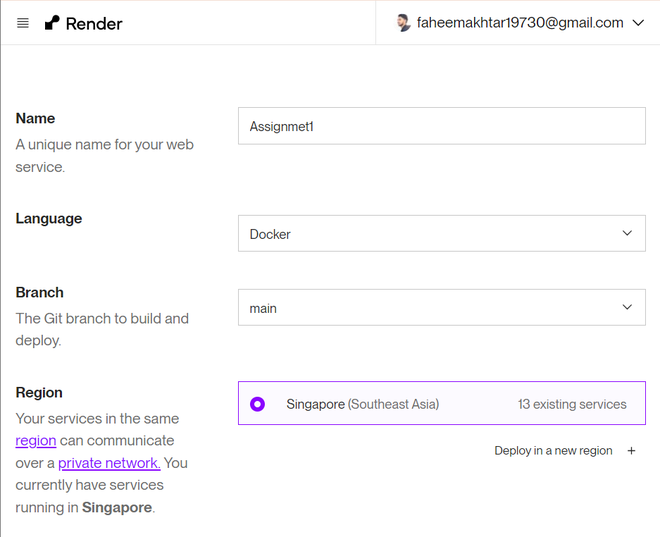Click the Language dropdown chevron arrow

[x=627, y=234]
